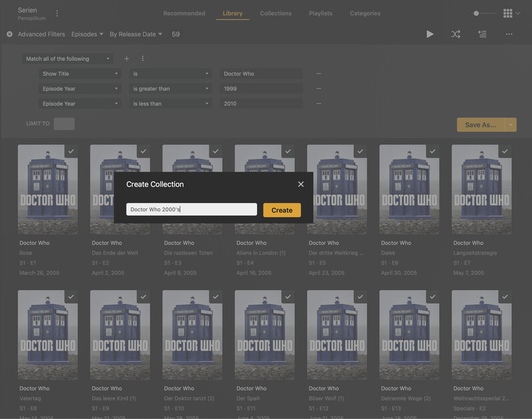
Task: Toggle selection of Getrennte Wege (2)
Action: [x=433, y=297]
